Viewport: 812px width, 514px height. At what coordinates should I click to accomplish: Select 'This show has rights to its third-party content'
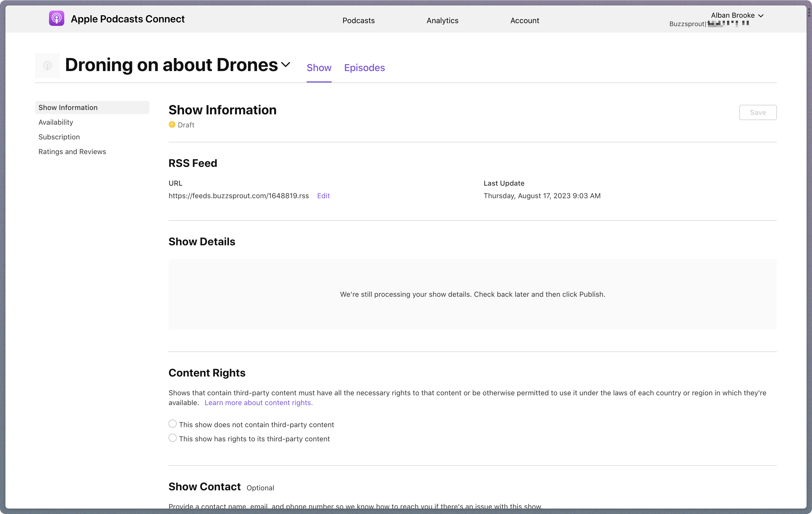(x=173, y=438)
